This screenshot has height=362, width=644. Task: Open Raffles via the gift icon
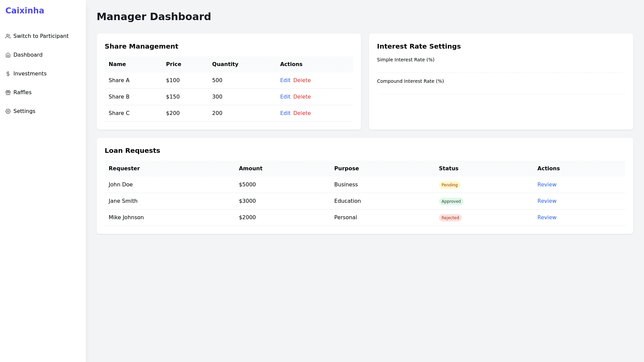coord(8,93)
